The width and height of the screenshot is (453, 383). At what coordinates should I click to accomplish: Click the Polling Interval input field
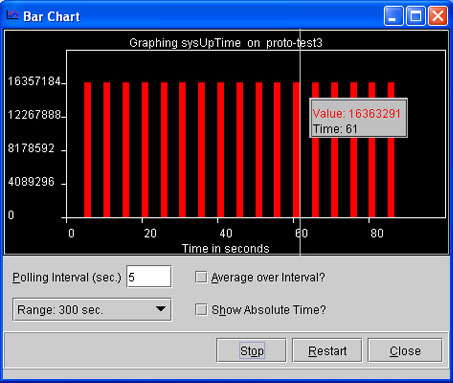149,276
